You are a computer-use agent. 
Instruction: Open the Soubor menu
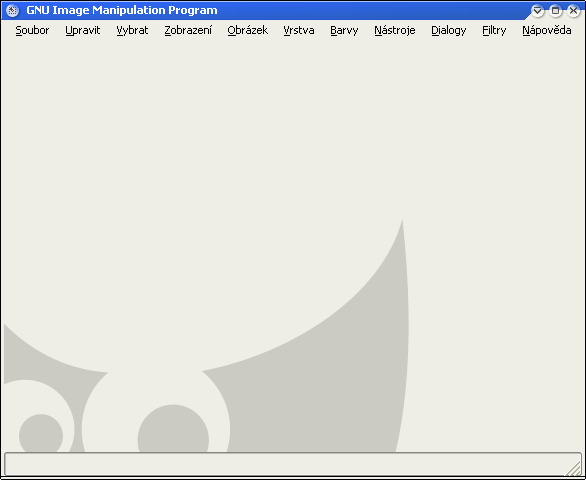click(32, 30)
